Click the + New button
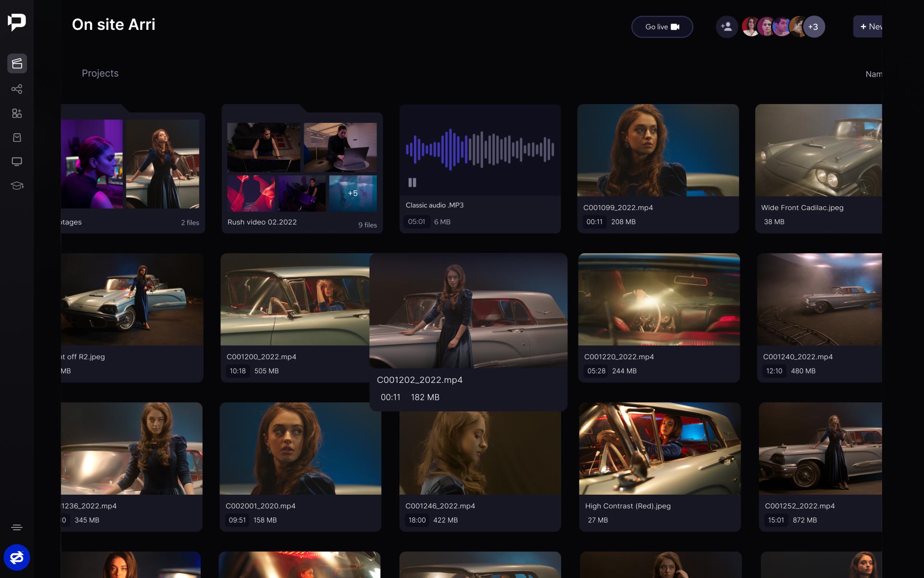 coord(868,26)
